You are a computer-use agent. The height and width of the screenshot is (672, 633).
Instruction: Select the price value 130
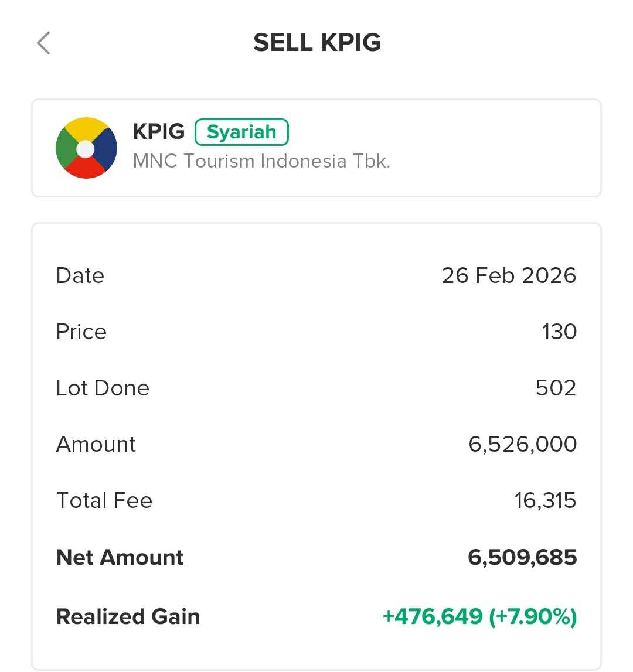(559, 332)
